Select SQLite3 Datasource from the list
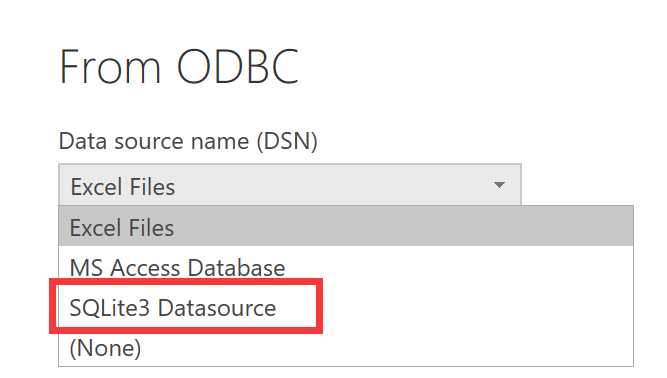This screenshot has width=667, height=378. point(345,307)
